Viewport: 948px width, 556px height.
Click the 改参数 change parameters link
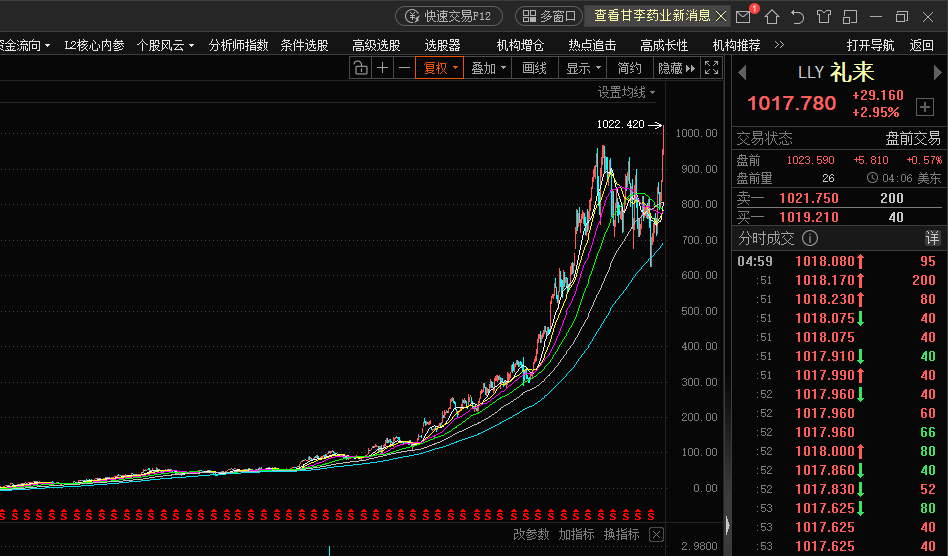(531, 534)
